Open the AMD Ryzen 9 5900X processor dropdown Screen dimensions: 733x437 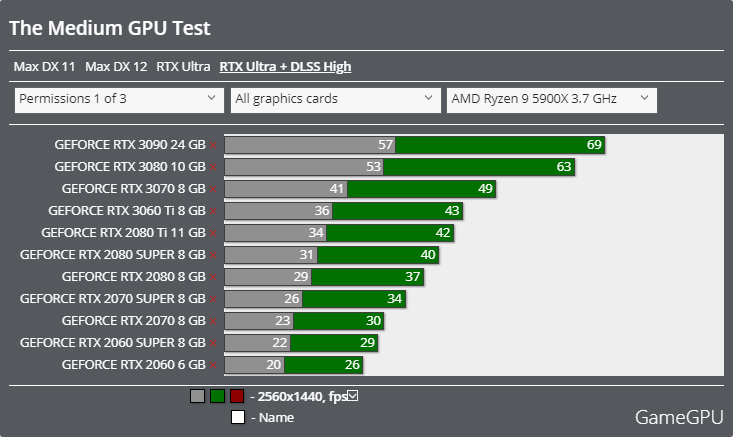552,100
